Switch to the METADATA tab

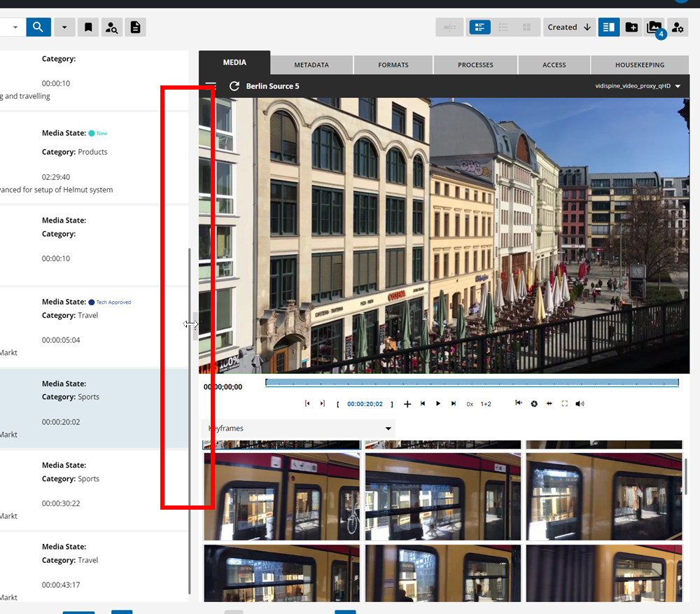[312, 64]
